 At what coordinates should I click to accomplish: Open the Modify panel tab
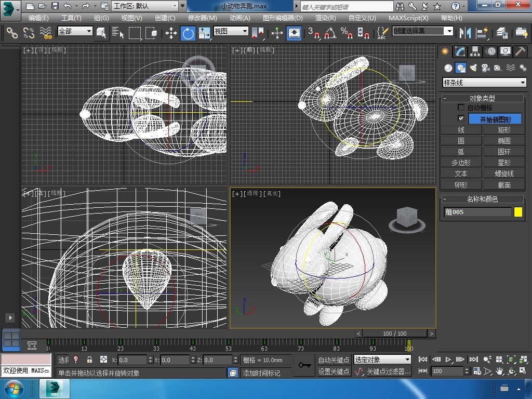[460, 51]
